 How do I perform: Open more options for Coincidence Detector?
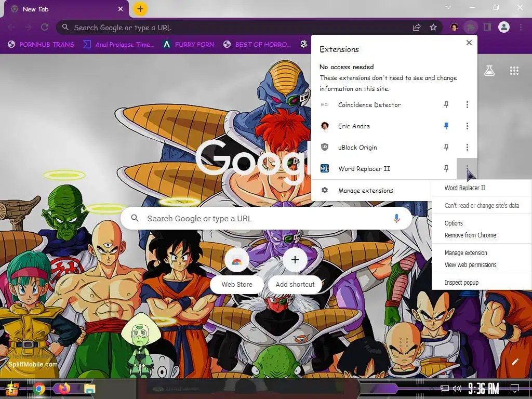(x=467, y=105)
